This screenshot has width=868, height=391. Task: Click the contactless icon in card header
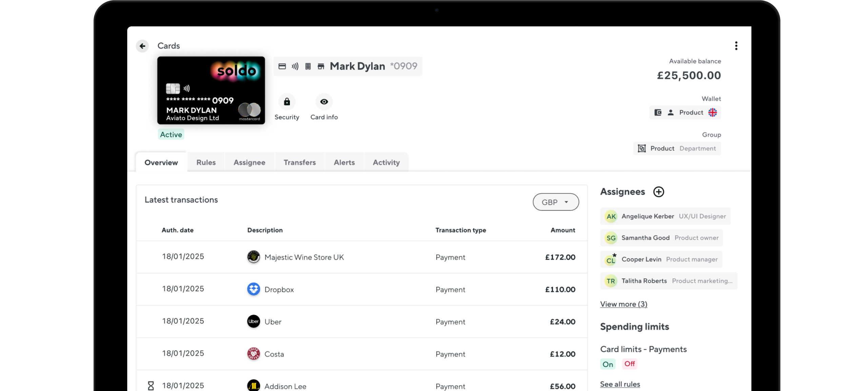295,66
